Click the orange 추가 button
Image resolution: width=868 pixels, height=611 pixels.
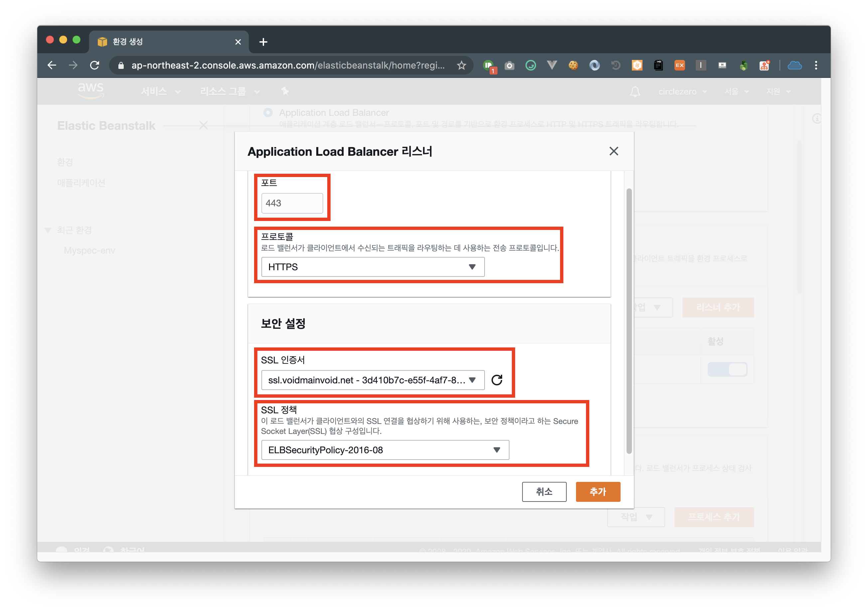(x=598, y=492)
